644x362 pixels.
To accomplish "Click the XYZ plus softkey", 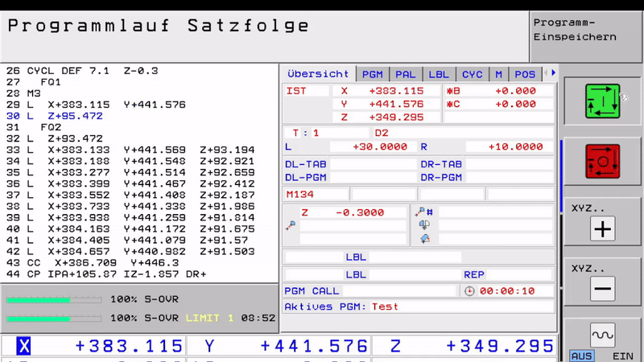I will tap(602, 229).
